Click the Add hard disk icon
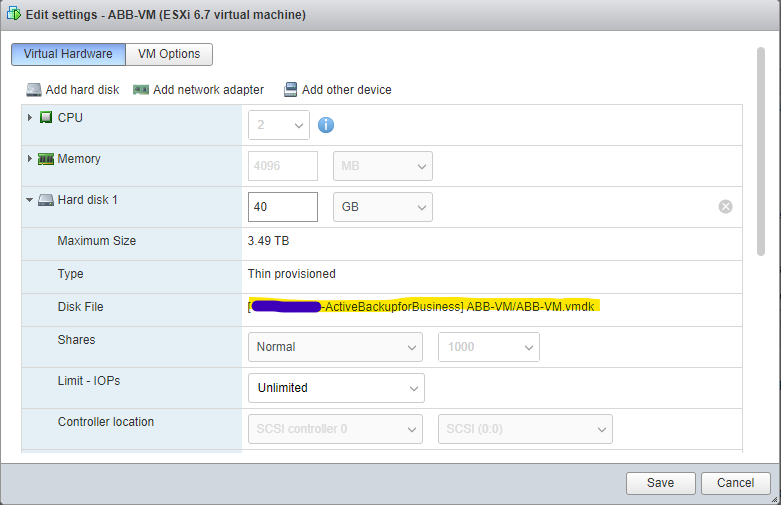The height and width of the screenshot is (505, 781). coord(34,90)
